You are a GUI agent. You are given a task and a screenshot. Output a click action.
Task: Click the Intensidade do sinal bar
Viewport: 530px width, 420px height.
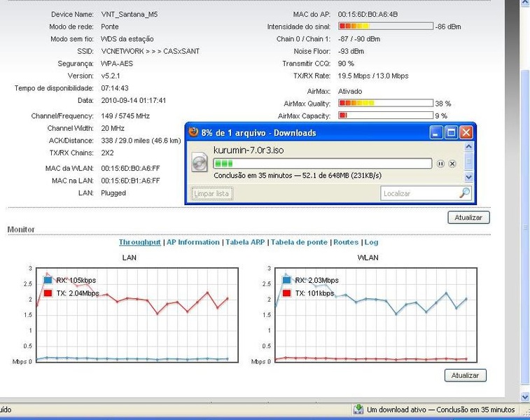386,26
